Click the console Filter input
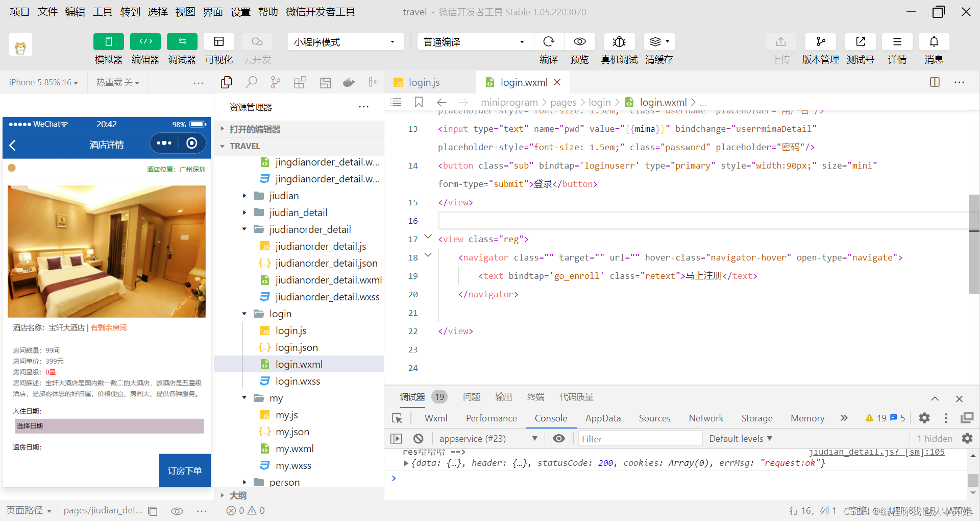Image resolution: width=980 pixels, height=521 pixels. pyautogui.click(x=640, y=439)
